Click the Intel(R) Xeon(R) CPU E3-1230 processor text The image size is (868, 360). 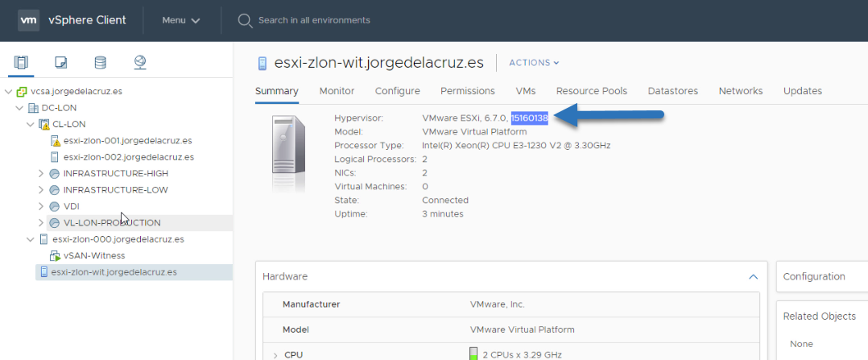[516, 145]
